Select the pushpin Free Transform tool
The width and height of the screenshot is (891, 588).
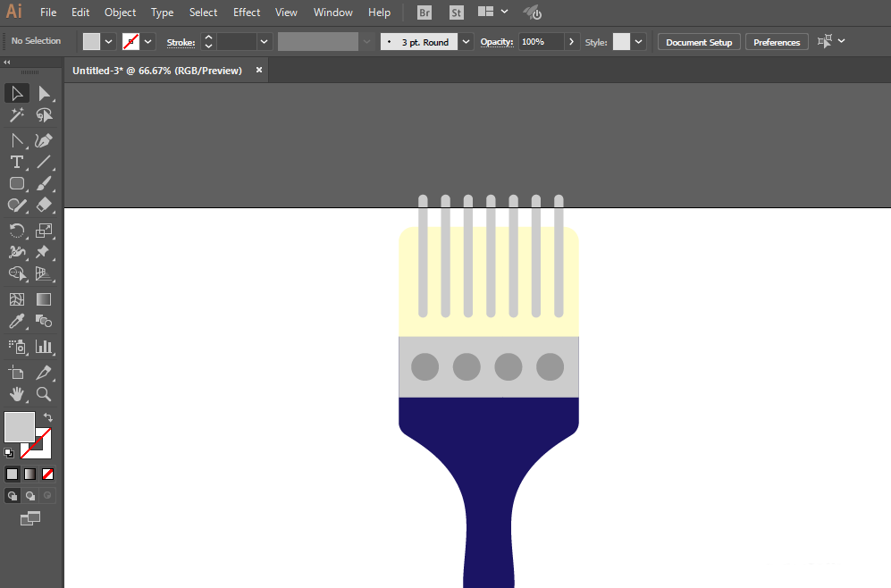[x=44, y=252]
